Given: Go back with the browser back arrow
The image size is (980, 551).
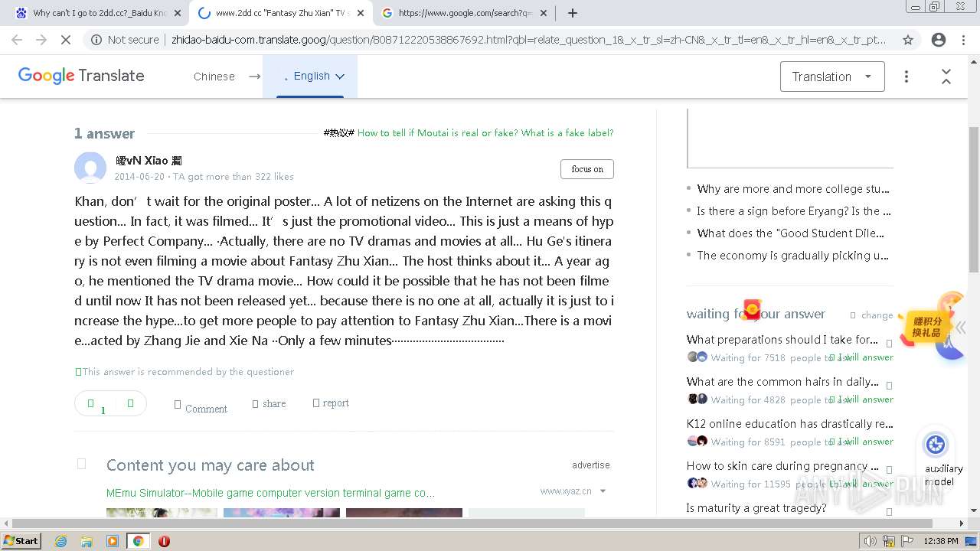Looking at the screenshot, I should pos(17,40).
